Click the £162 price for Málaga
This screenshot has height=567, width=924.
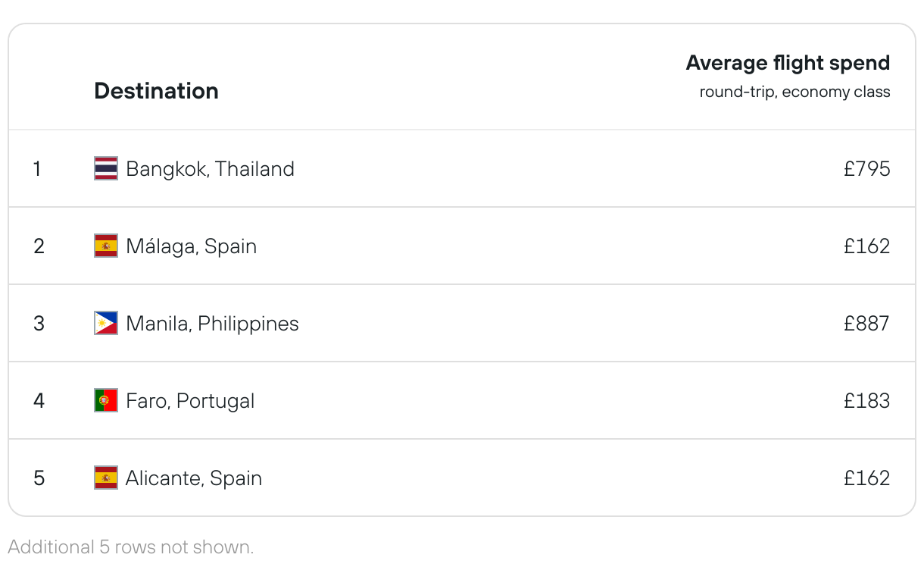866,246
